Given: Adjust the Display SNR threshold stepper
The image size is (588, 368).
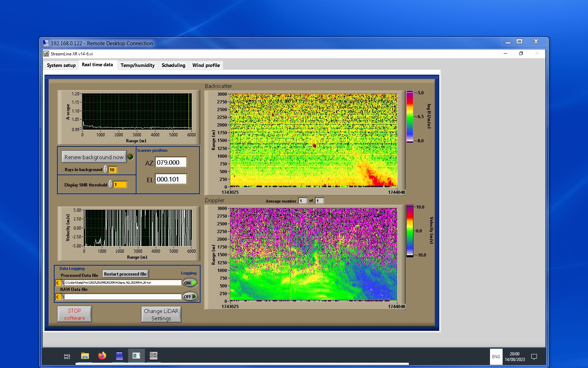Looking at the screenshot, I should [x=111, y=184].
